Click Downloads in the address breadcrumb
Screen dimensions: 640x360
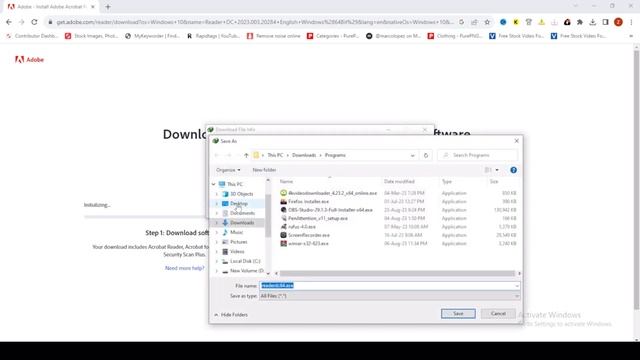coord(304,155)
